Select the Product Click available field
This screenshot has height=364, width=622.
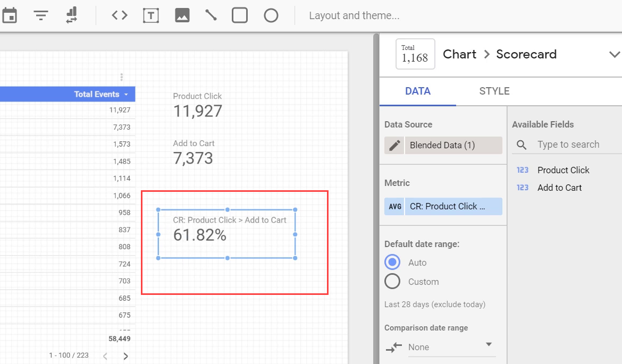(564, 170)
